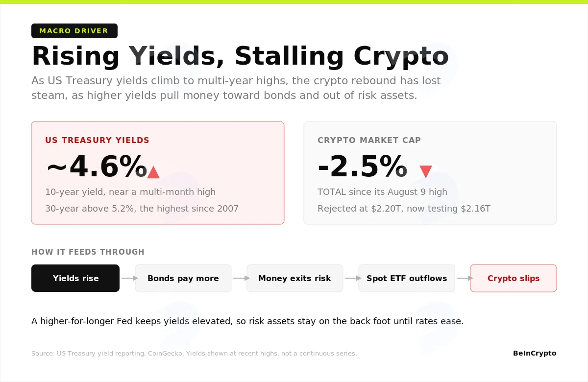Click the red up triangle beside 4.6%
588x382 pixels.
153,172
